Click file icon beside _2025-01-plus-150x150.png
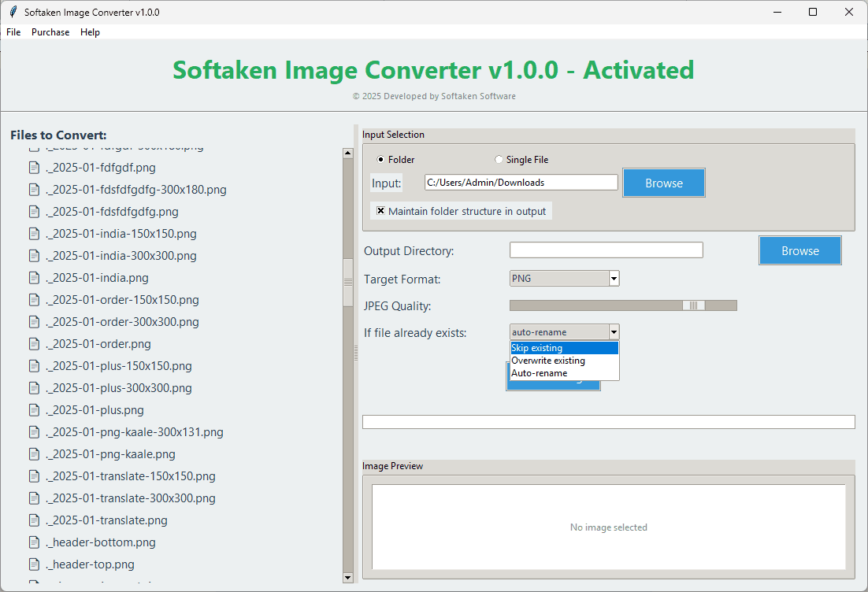 tap(35, 366)
